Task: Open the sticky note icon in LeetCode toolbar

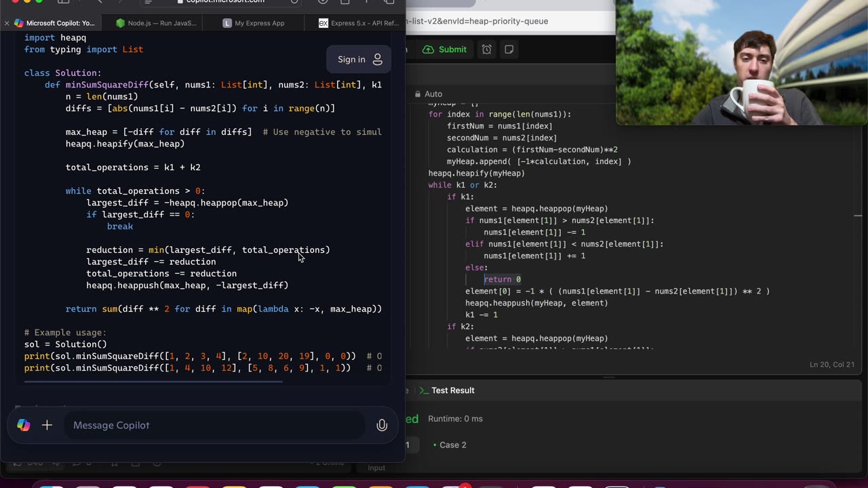Action: pyautogui.click(x=509, y=49)
